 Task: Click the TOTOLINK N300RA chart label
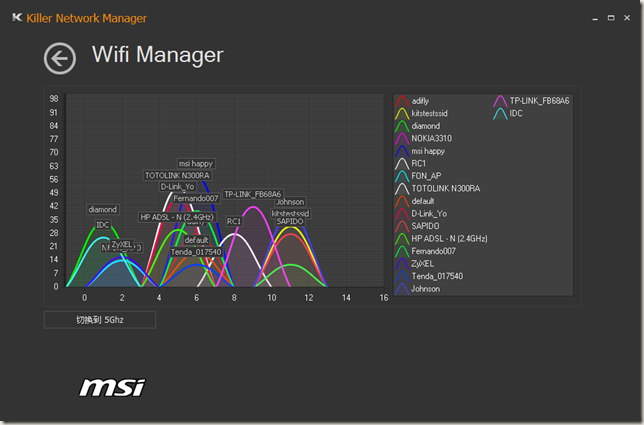177,176
